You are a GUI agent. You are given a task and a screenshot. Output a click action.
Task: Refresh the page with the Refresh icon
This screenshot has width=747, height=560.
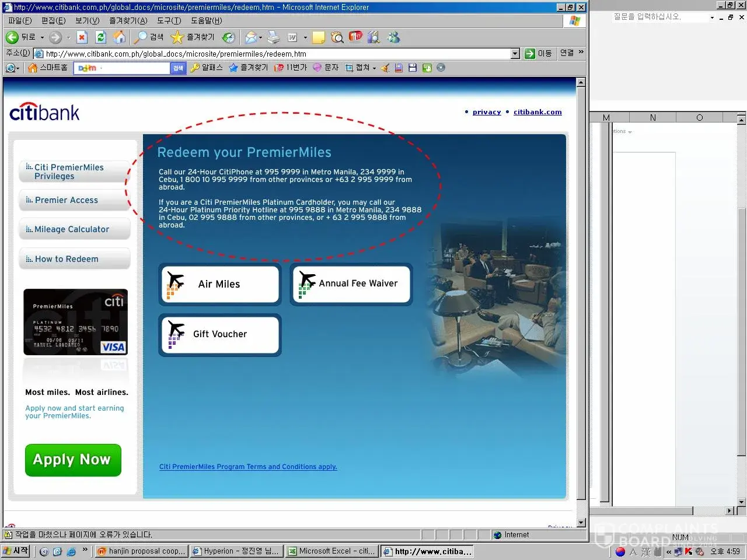[100, 37]
